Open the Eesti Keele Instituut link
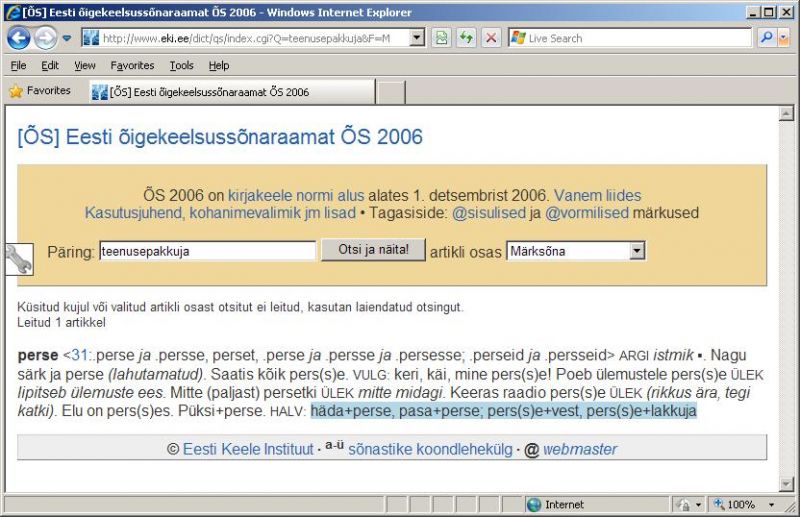 tap(248, 449)
